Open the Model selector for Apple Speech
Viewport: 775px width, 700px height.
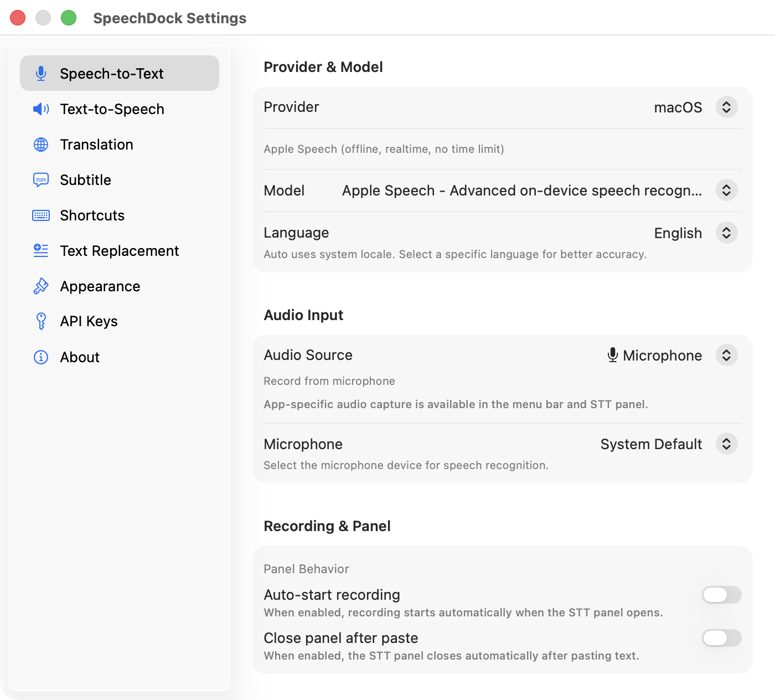[x=726, y=190]
